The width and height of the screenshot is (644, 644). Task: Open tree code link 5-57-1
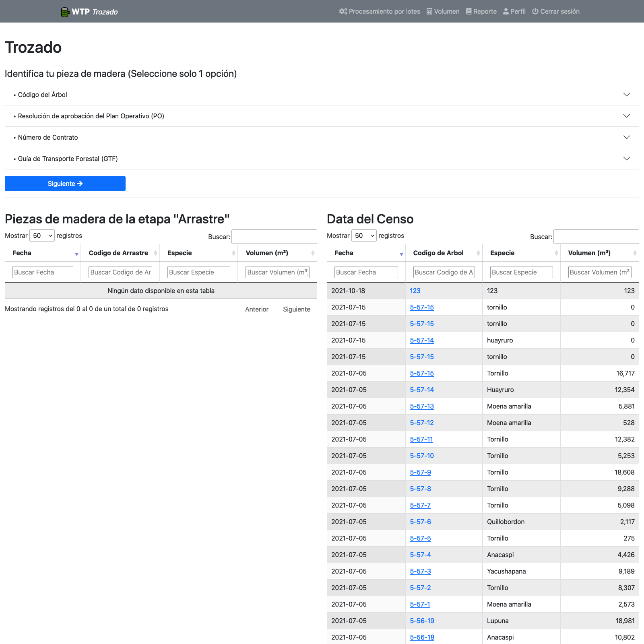coord(420,604)
